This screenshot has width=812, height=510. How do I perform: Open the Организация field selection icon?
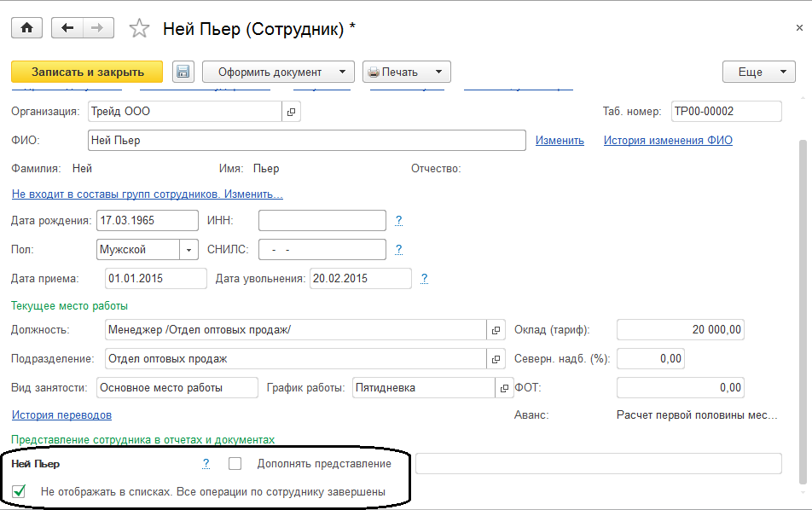tap(291, 112)
